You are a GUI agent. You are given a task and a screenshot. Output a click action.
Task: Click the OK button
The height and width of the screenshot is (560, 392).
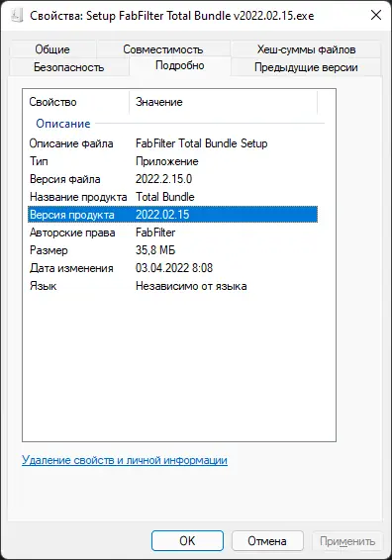tap(187, 541)
